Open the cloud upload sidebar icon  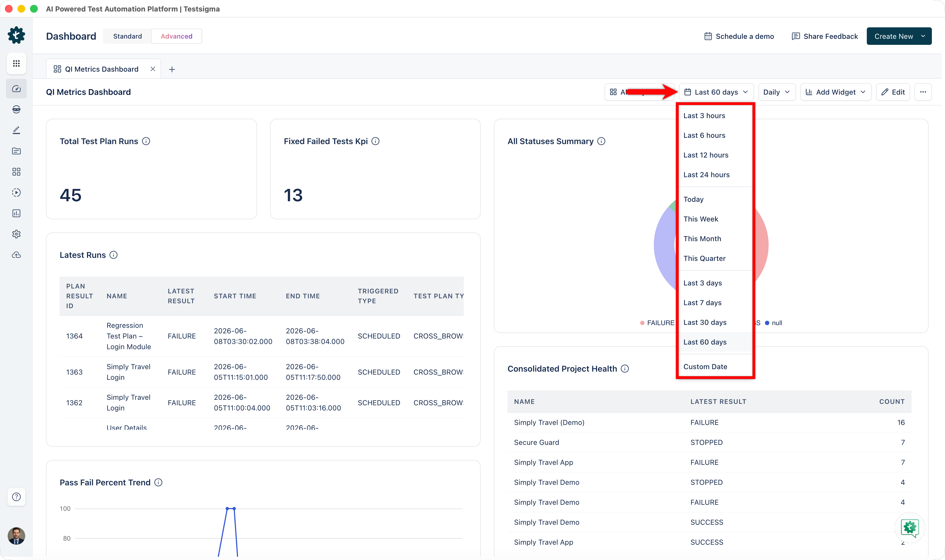tap(16, 255)
